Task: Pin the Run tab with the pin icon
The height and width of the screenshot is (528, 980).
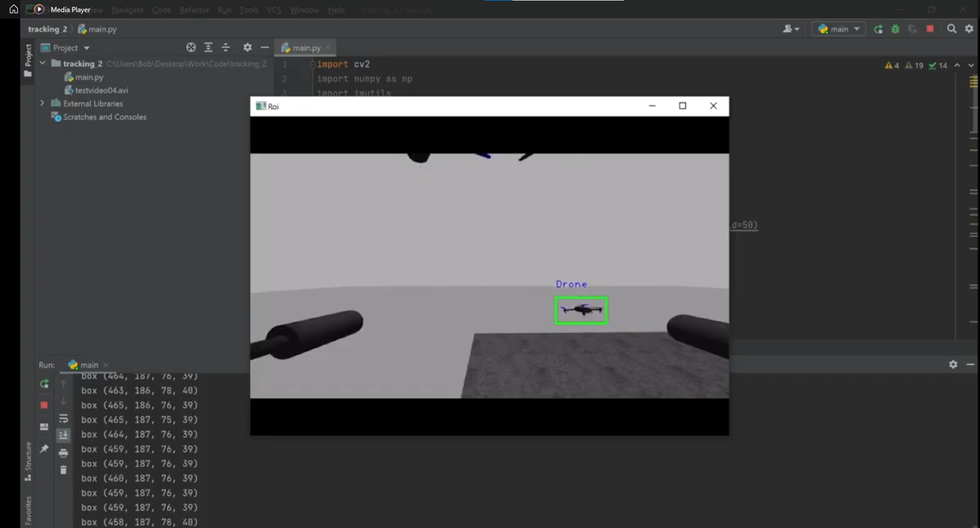Action: point(44,448)
